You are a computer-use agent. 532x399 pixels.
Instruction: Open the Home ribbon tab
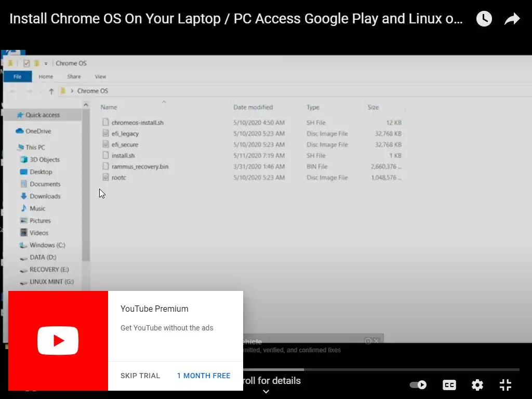click(x=46, y=77)
